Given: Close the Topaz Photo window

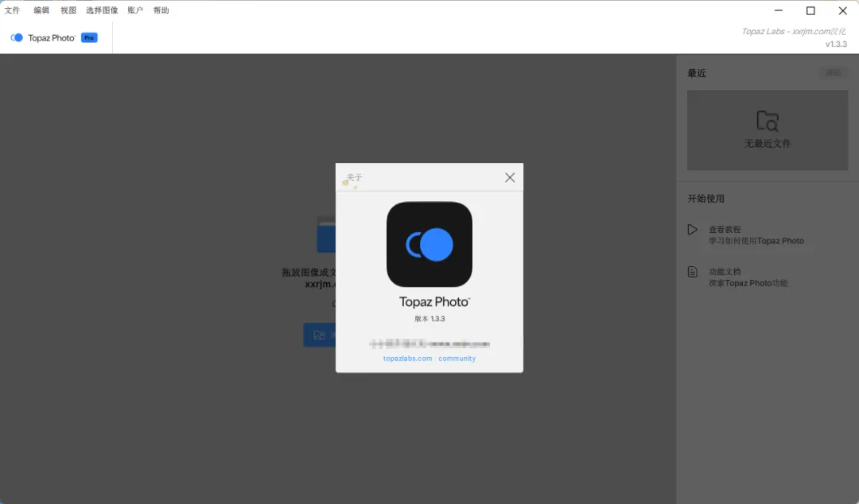Looking at the screenshot, I should [843, 10].
